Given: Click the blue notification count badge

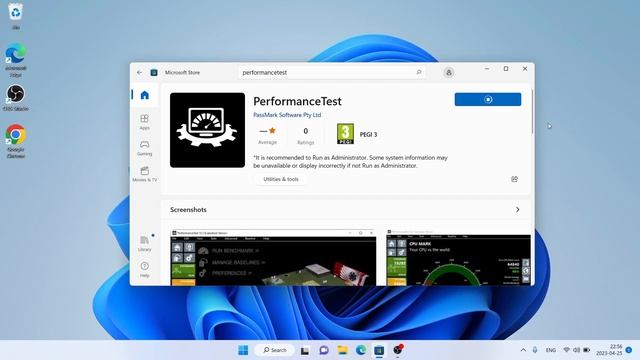Looking at the screenshot, I should pos(629,350).
